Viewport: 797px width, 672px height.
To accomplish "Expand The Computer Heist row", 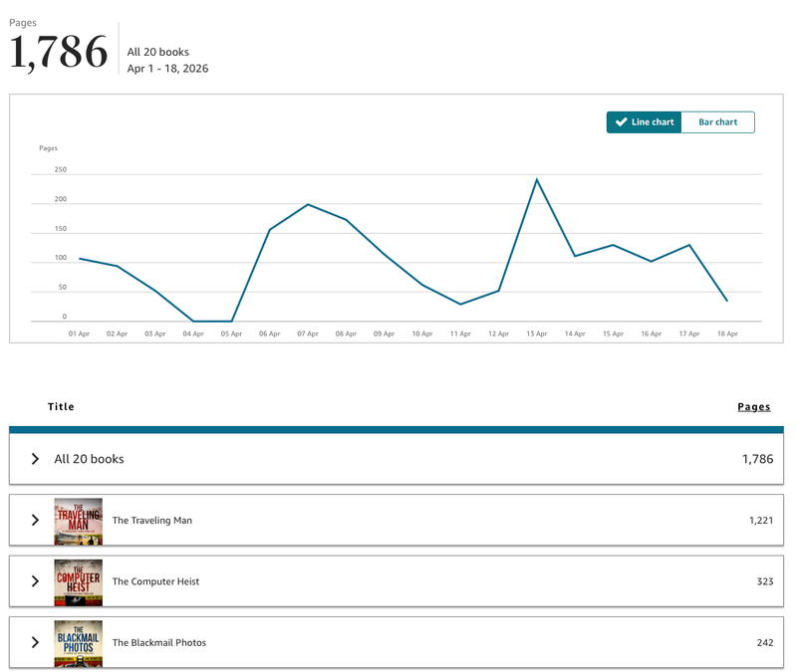I will (35, 581).
